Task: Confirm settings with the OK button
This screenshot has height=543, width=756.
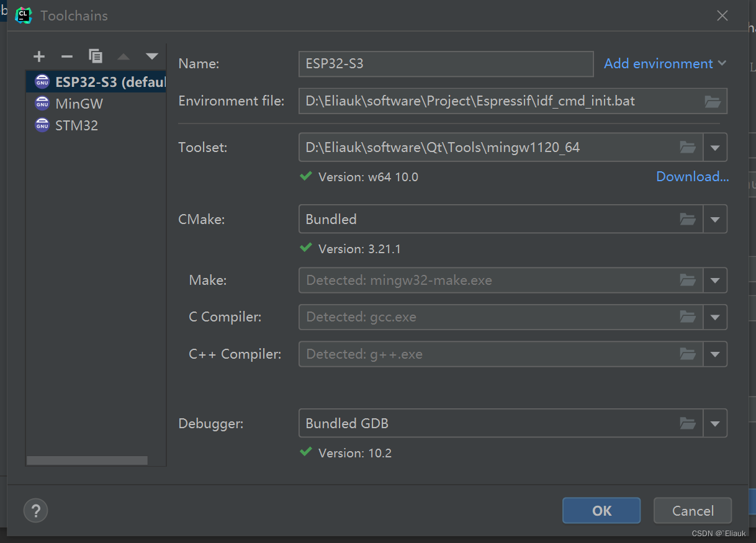Action: [600, 510]
